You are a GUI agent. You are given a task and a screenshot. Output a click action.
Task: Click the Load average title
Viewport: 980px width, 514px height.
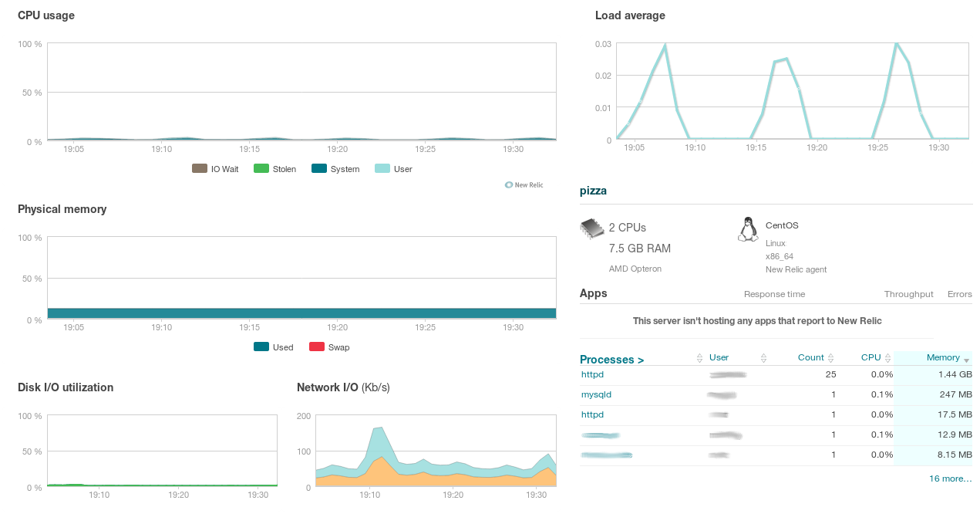coord(630,15)
